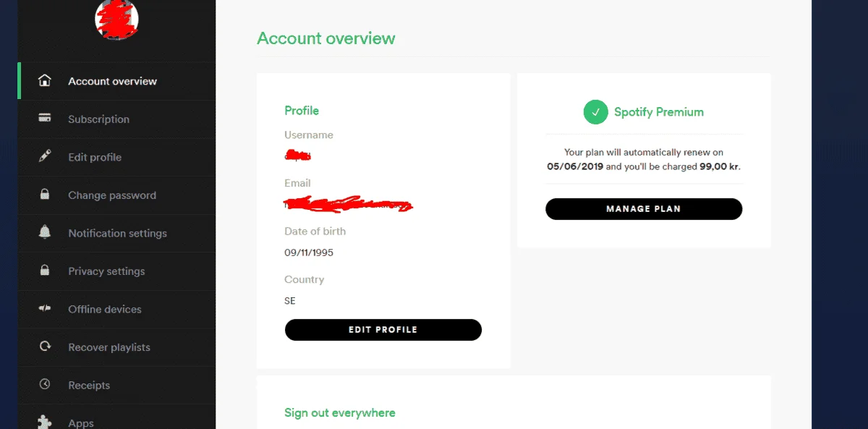
Task: Click the puzzle piece icon for Apps
Action: tap(45, 422)
